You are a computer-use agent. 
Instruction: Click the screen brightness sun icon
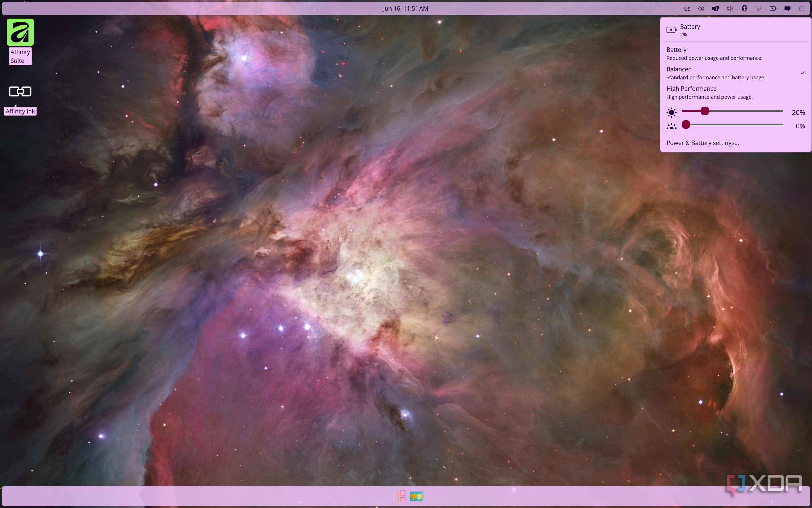click(x=671, y=112)
